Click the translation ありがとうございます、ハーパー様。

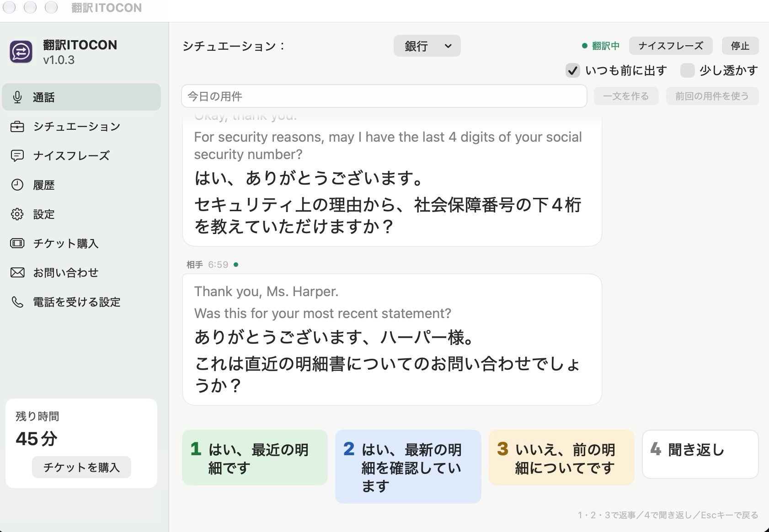(335, 337)
